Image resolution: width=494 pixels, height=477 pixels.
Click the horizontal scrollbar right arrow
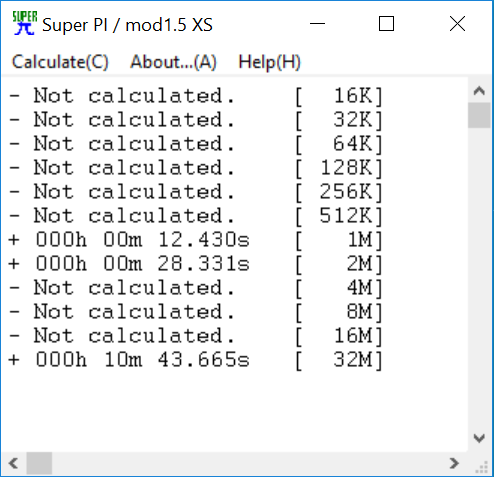[x=454, y=463]
